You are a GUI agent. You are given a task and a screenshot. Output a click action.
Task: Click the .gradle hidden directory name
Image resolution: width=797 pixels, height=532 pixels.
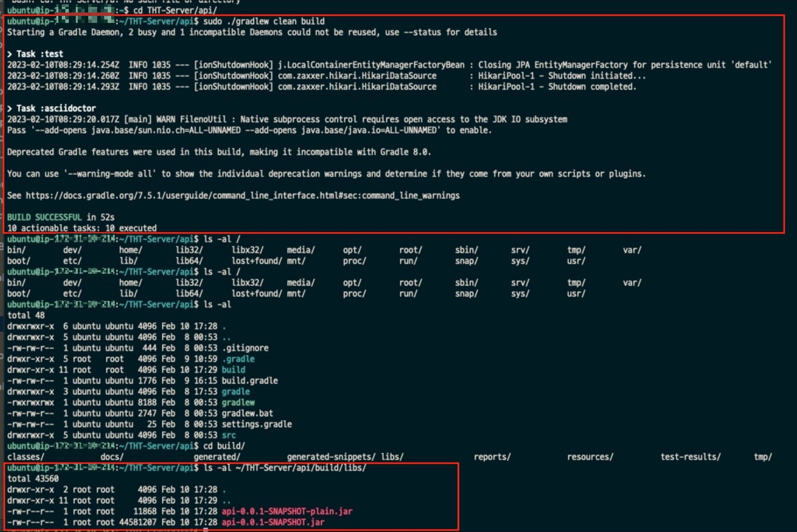(238, 359)
